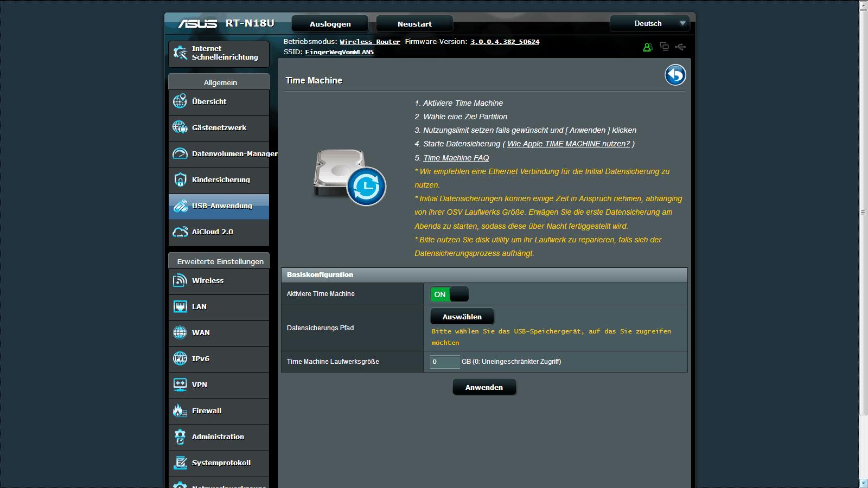Click the Neustart button
This screenshot has width=868, height=488.
pos(414,24)
